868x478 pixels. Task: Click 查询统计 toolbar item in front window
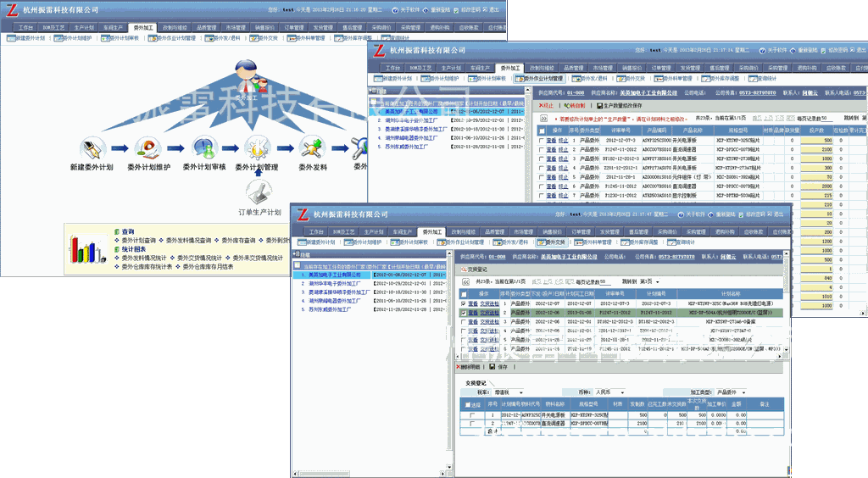[681, 242]
